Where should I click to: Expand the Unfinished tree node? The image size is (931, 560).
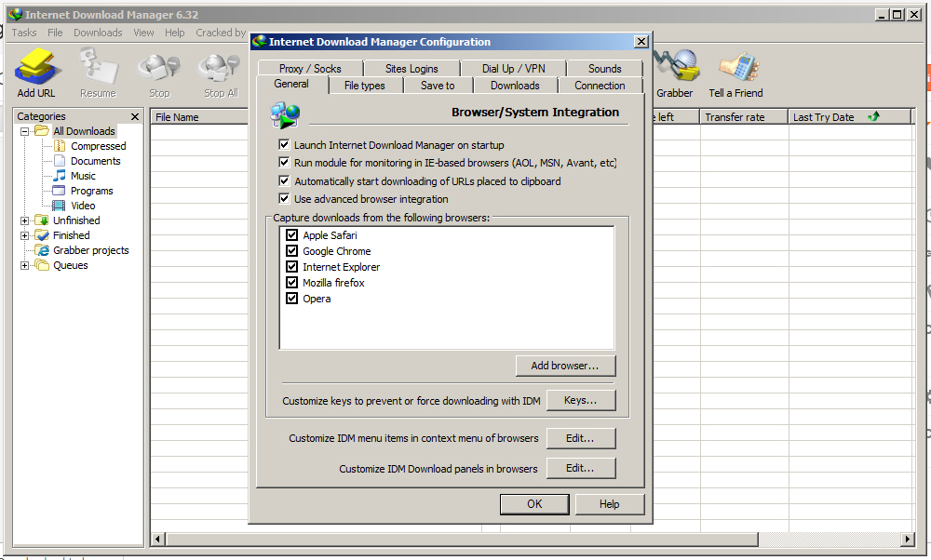pyautogui.click(x=24, y=220)
